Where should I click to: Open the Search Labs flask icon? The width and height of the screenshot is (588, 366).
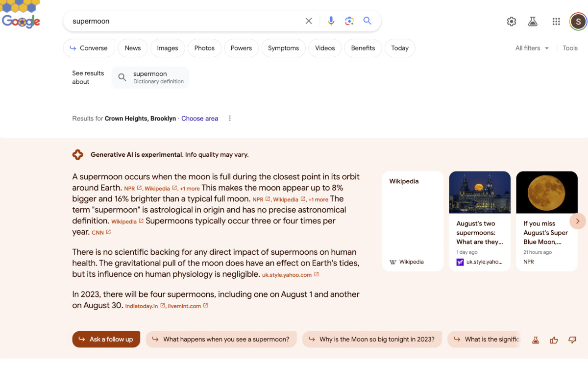coord(533,22)
